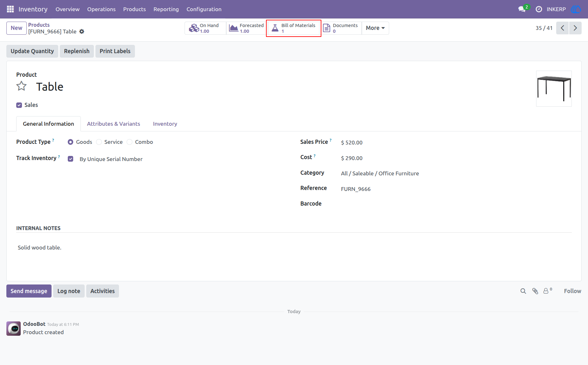Open the By Unique Serial Number selector

111,159
